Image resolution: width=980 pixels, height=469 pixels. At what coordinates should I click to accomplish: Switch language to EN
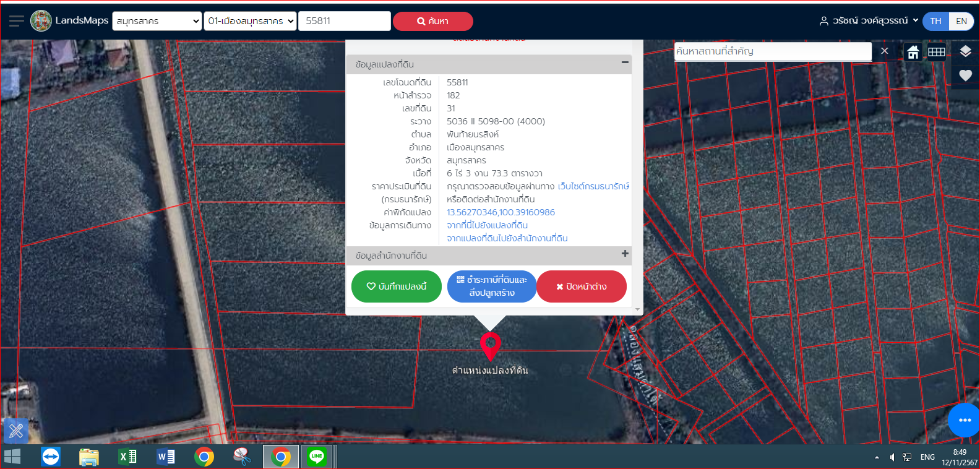click(x=961, y=21)
